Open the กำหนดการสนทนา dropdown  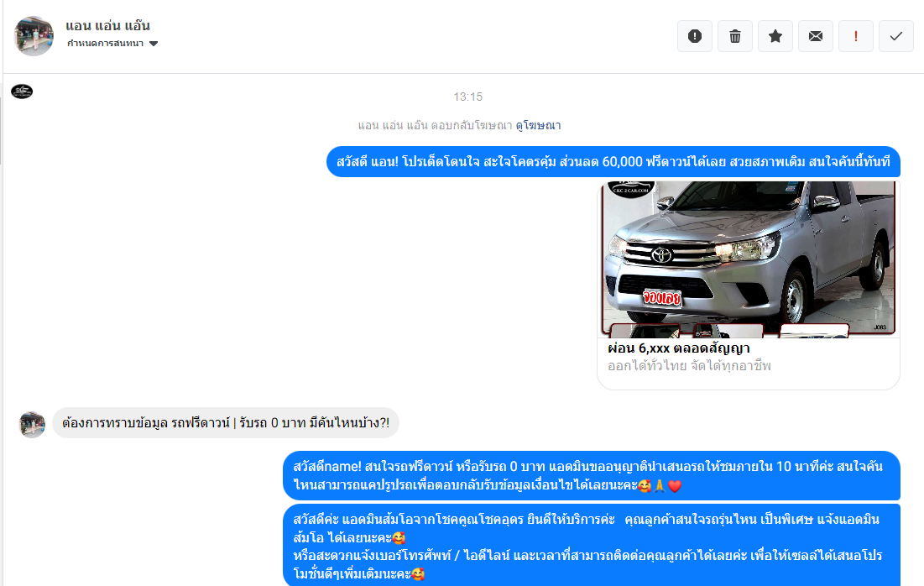112,44
